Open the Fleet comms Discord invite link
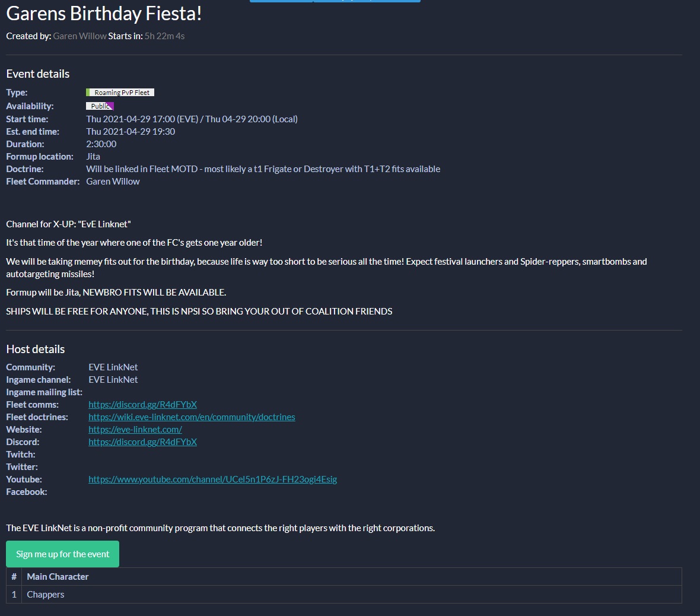The height and width of the screenshot is (616, 700). pos(142,404)
